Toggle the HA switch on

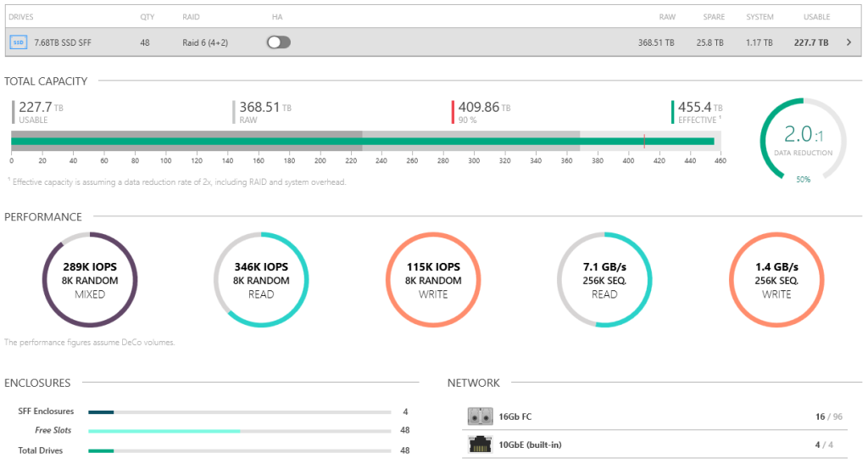(278, 42)
